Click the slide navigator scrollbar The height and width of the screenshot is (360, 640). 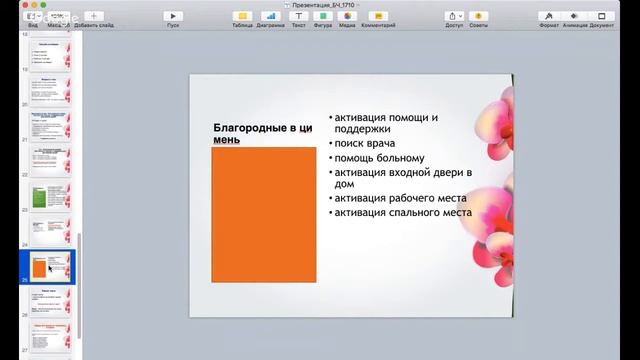coord(79,286)
